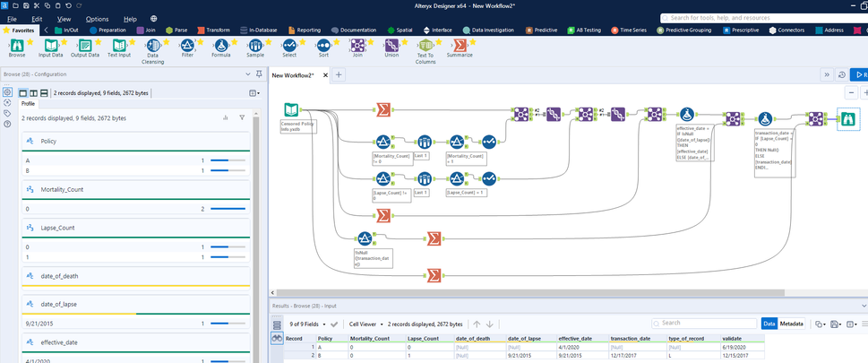Switch to side-by-side split view layout
Image resolution: width=868 pixels, height=363 pixels.
click(33, 93)
